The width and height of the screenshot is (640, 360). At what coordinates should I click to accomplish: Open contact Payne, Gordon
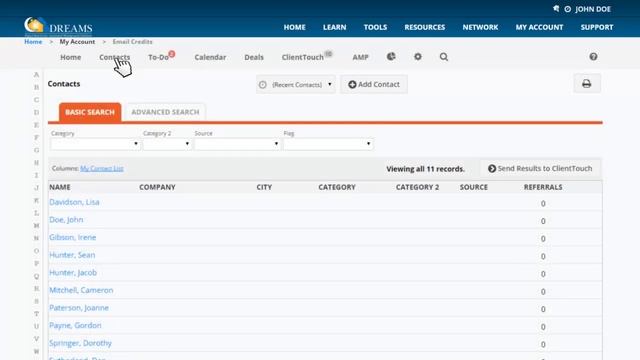point(75,325)
